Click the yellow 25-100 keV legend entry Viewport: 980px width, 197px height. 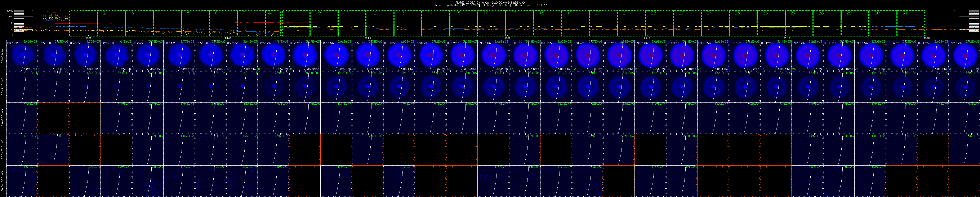point(56,18)
